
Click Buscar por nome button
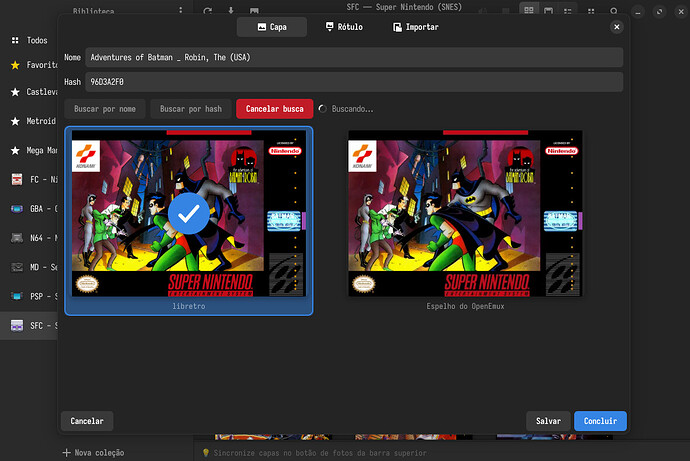[105, 109]
